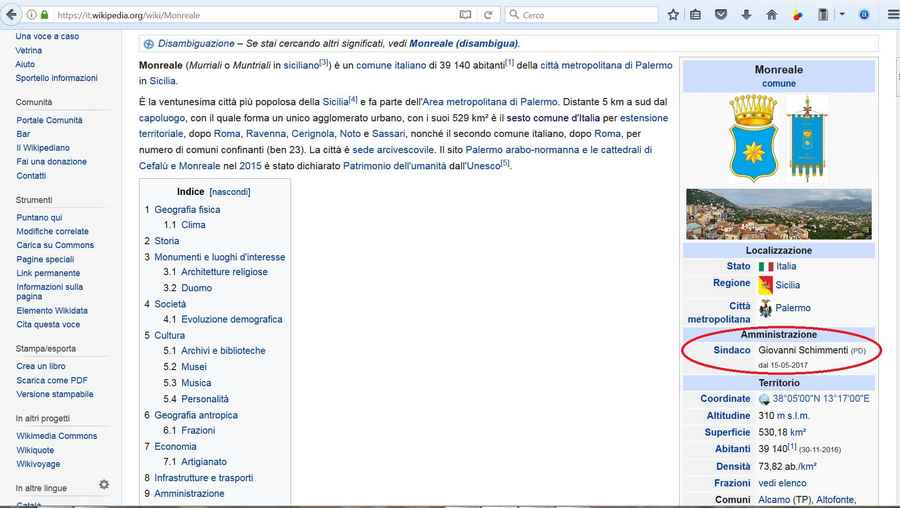The image size is (900, 508).
Task: Toggle reader view book icon
Action: (465, 15)
